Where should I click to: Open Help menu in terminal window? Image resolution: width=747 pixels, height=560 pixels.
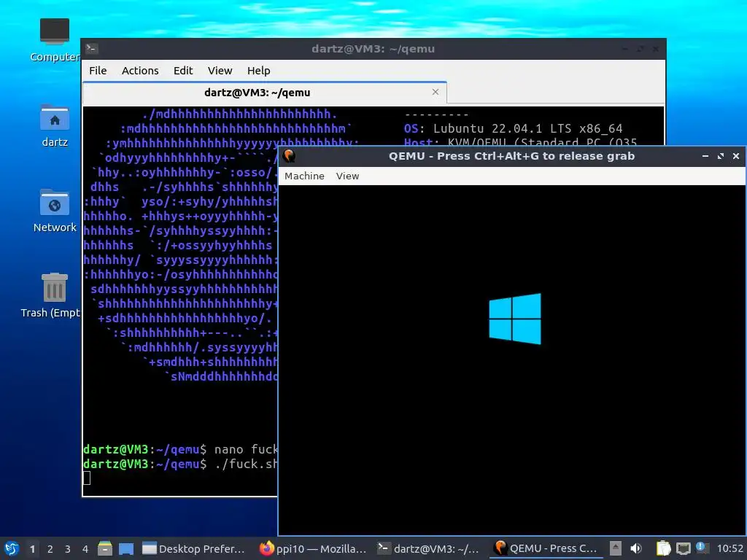pyautogui.click(x=259, y=71)
